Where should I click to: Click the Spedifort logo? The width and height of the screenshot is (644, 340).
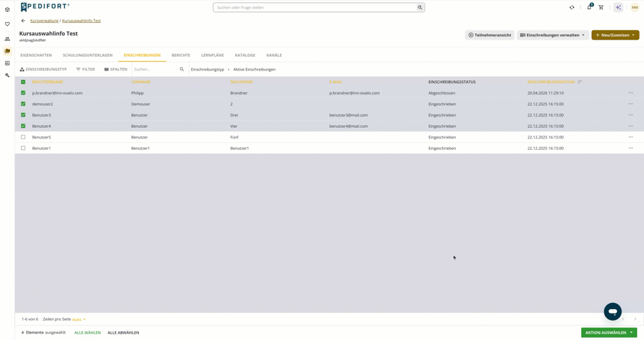pos(45,7)
